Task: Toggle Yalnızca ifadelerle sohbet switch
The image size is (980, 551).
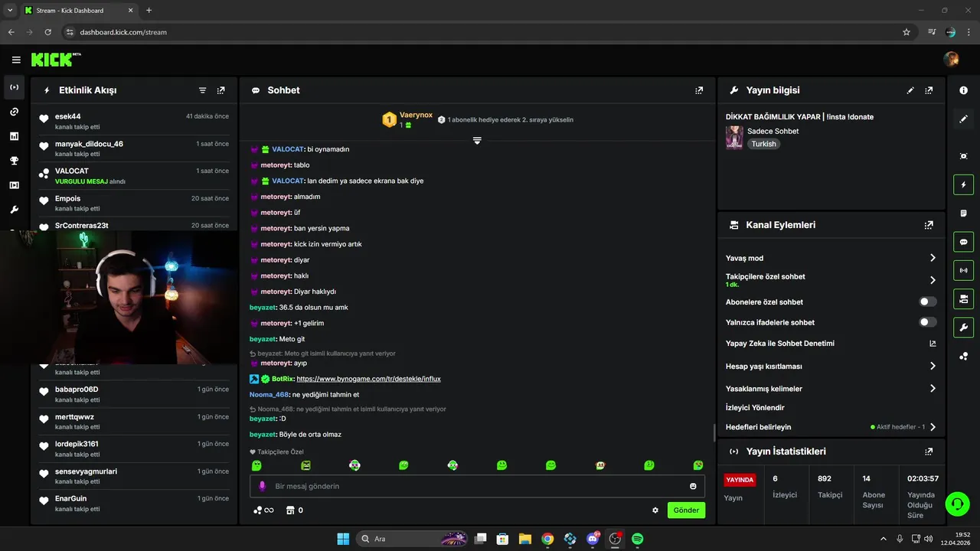Action: (x=928, y=322)
